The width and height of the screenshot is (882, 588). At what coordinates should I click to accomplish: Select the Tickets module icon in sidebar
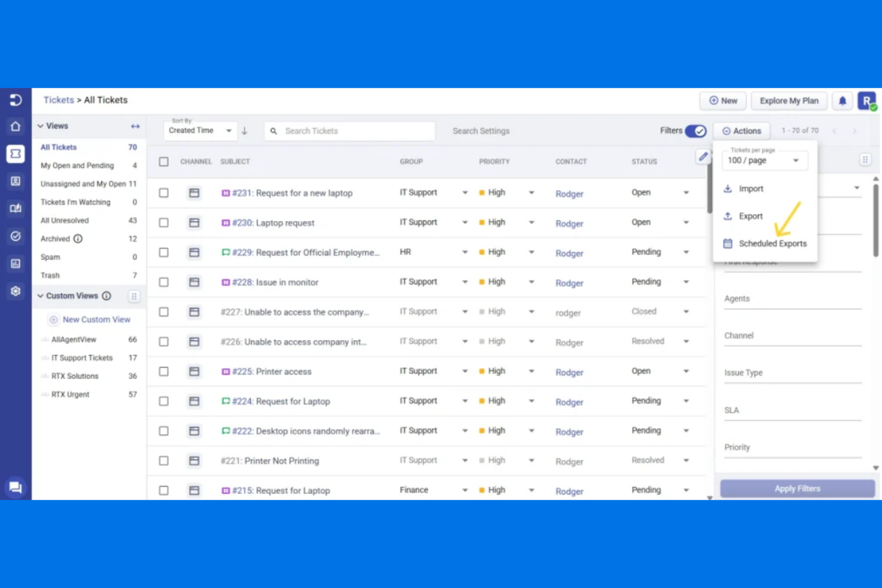tap(15, 154)
